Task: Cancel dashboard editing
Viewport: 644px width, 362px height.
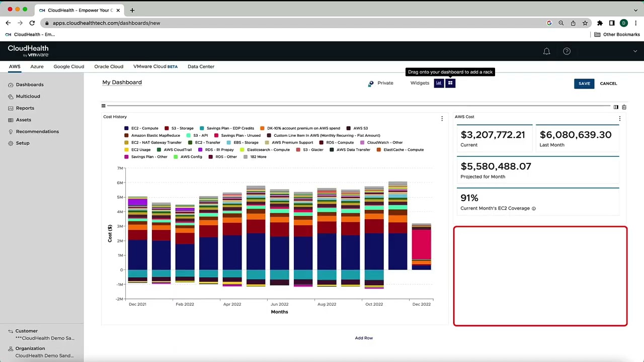Action: [x=608, y=83]
